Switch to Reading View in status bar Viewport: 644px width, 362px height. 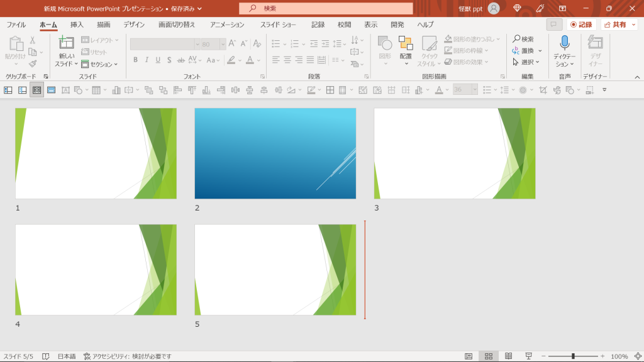click(508, 356)
